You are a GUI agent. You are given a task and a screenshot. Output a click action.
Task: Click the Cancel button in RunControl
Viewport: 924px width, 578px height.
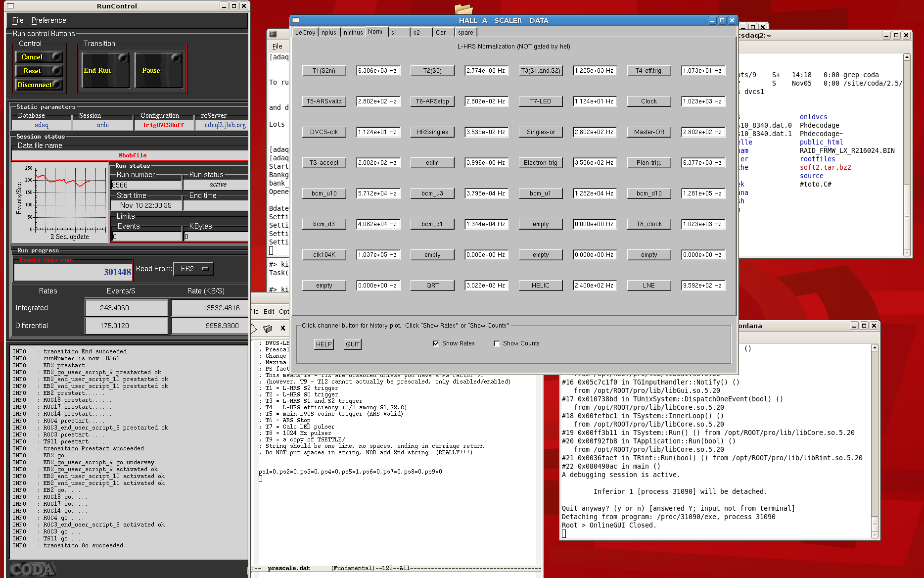point(39,57)
